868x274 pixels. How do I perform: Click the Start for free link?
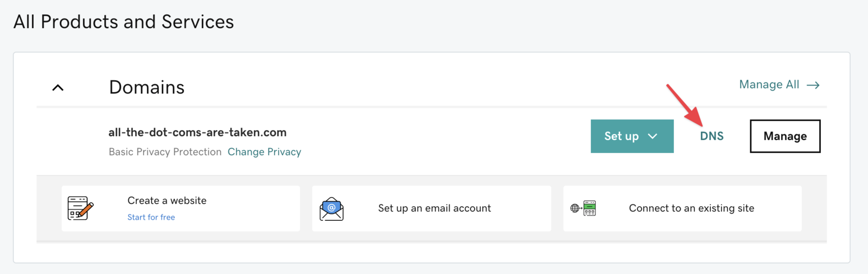point(151,217)
